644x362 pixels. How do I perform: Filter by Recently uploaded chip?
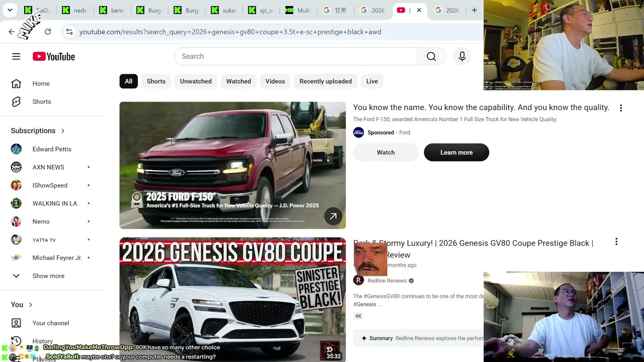coord(326,81)
